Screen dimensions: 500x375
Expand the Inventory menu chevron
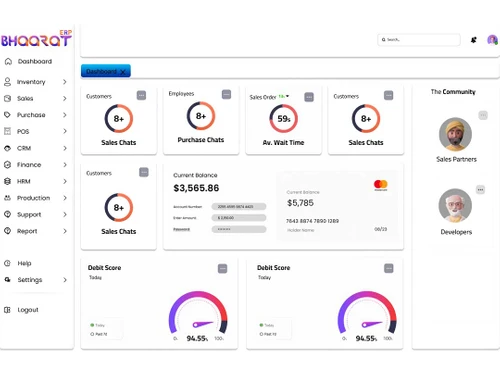[x=65, y=82]
